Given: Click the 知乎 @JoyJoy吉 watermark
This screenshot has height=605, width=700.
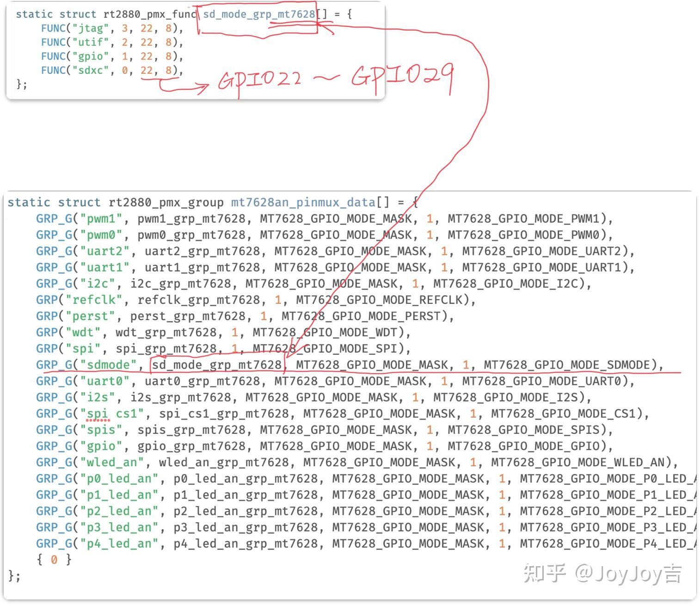Looking at the screenshot, I should pyautogui.click(x=602, y=574).
